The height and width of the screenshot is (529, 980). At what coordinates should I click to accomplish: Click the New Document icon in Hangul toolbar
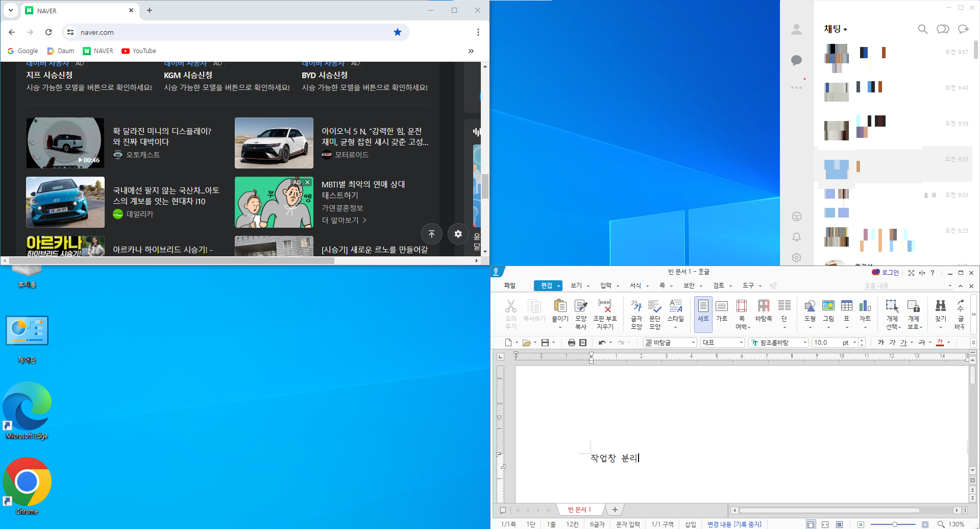pos(508,343)
